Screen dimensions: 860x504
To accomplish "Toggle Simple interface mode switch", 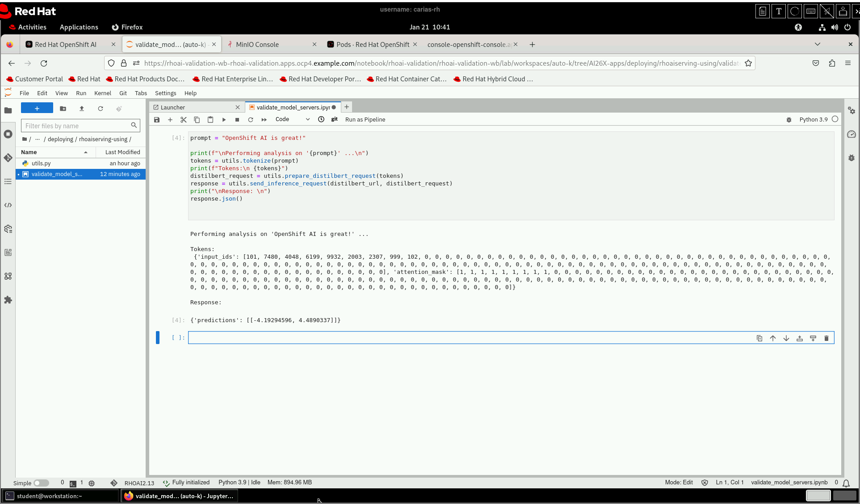I will point(41,483).
